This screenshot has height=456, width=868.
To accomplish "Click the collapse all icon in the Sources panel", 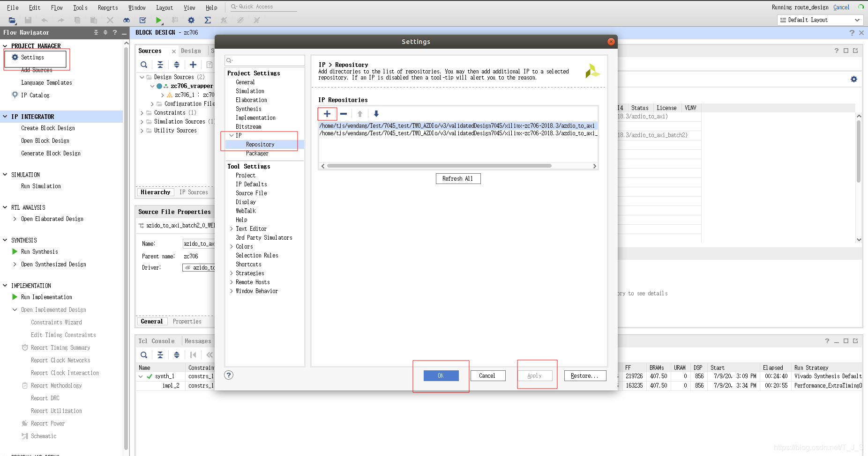I will [x=160, y=65].
